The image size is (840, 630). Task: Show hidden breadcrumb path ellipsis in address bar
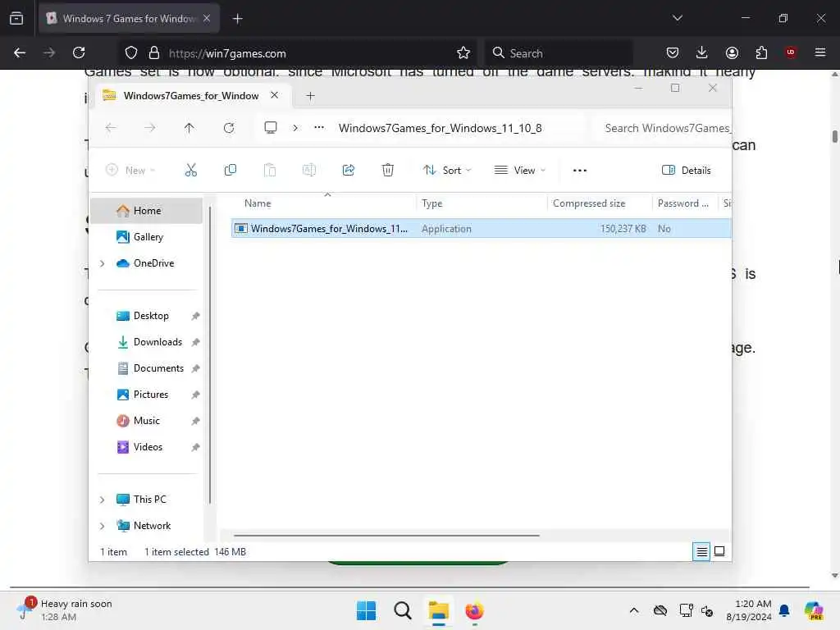tap(319, 127)
